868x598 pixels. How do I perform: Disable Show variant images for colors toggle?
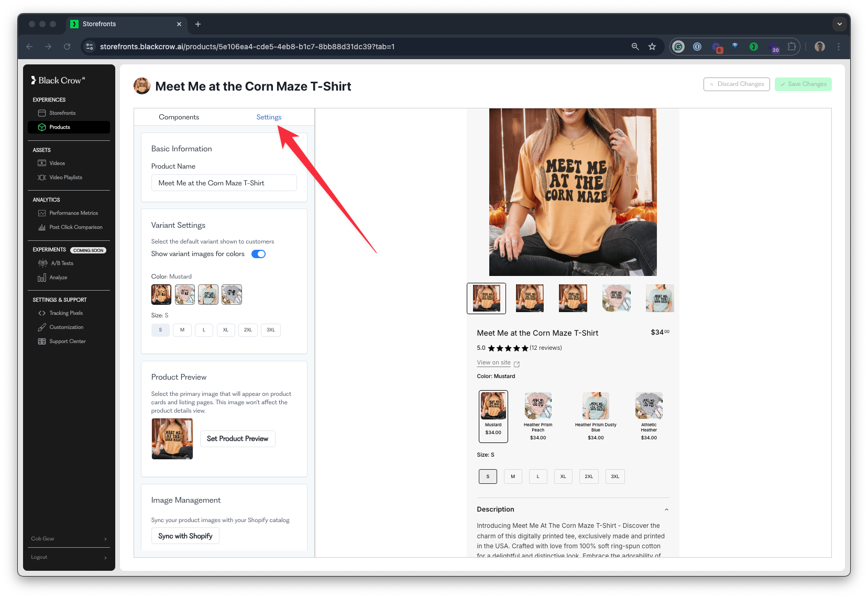pos(258,254)
